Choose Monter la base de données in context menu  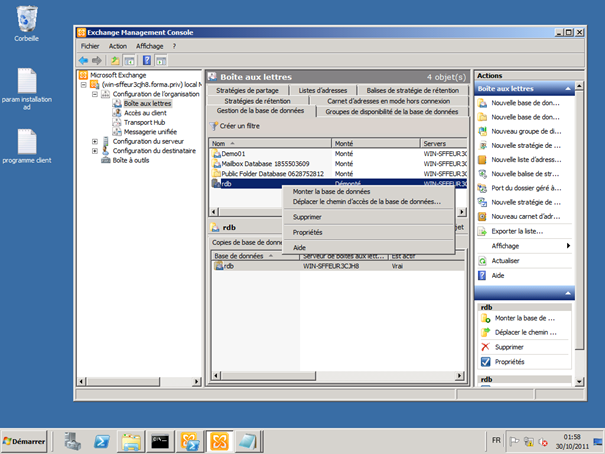click(x=368, y=191)
